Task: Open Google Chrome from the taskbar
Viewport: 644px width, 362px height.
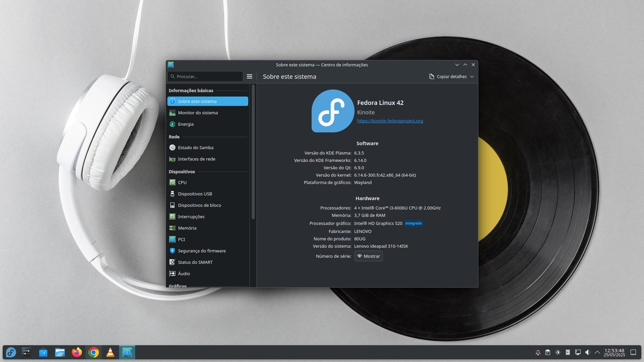Action: pos(94,352)
